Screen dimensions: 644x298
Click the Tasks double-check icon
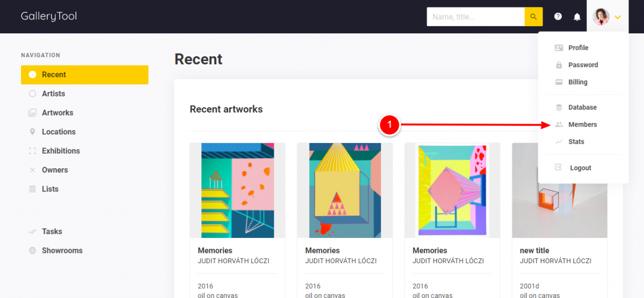click(32, 232)
